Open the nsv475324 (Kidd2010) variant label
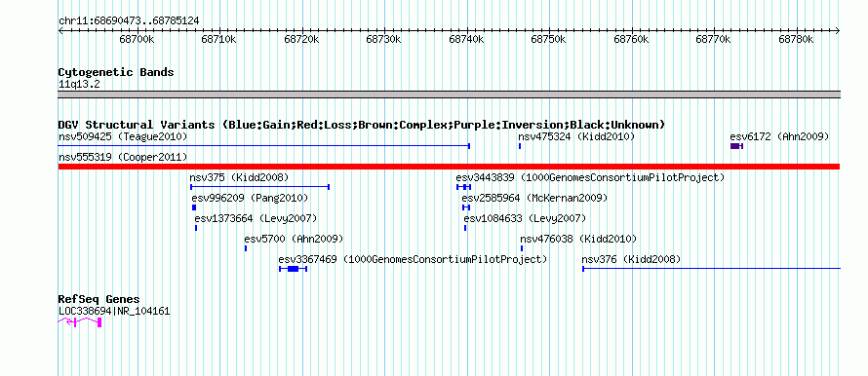The height and width of the screenshot is (376, 868). pos(576,136)
